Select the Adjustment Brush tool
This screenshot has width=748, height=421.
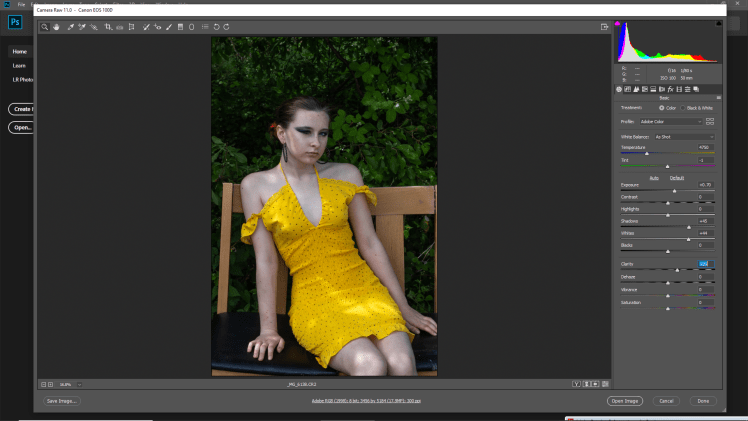(x=168, y=27)
